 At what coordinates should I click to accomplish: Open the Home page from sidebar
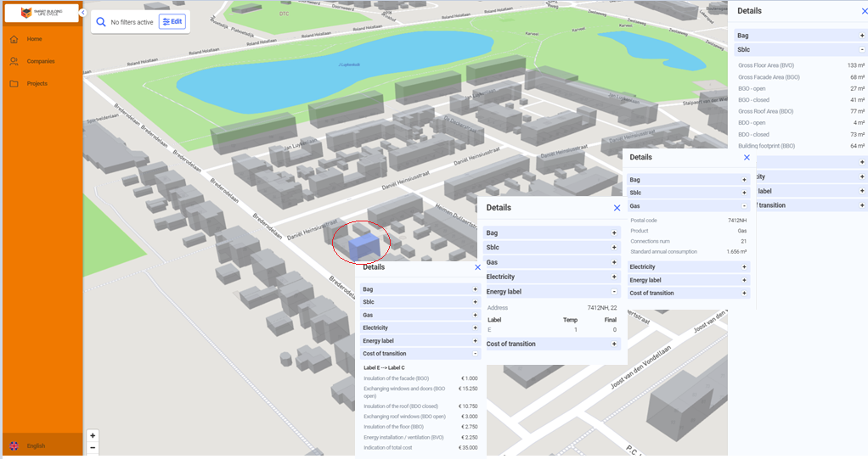pyautogui.click(x=34, y=39)
